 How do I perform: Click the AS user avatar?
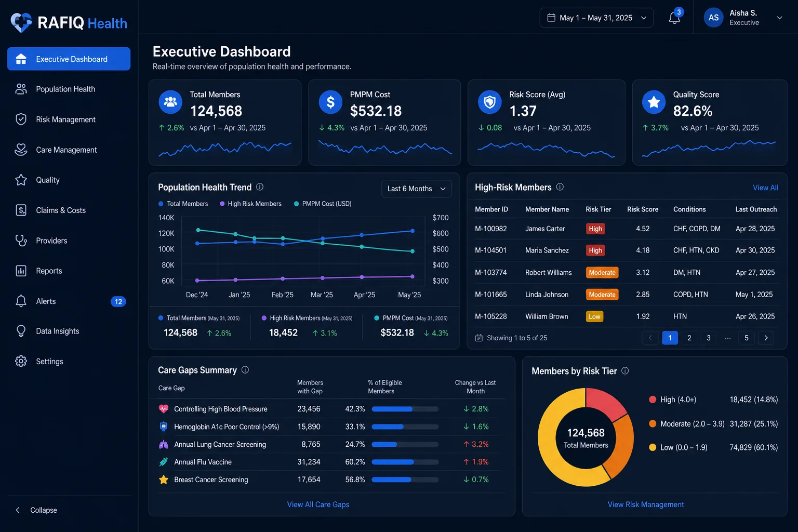point(713,18)
